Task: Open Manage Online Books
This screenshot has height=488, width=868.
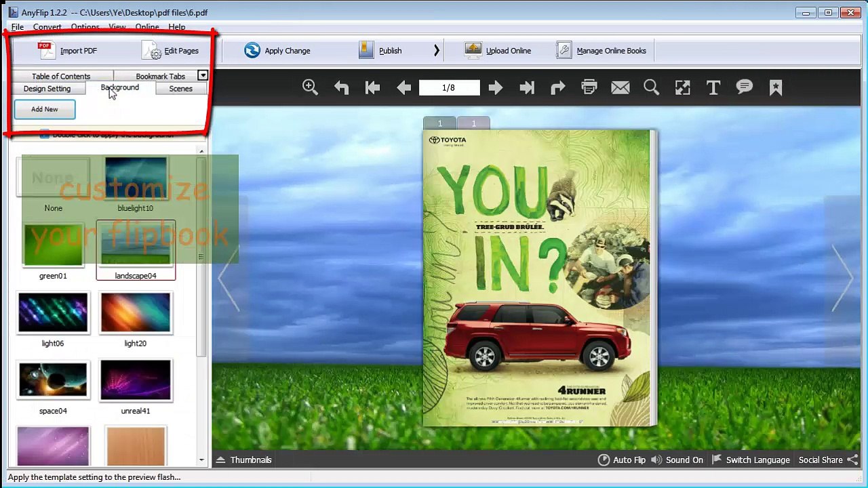Action: (x=601, y=51)
